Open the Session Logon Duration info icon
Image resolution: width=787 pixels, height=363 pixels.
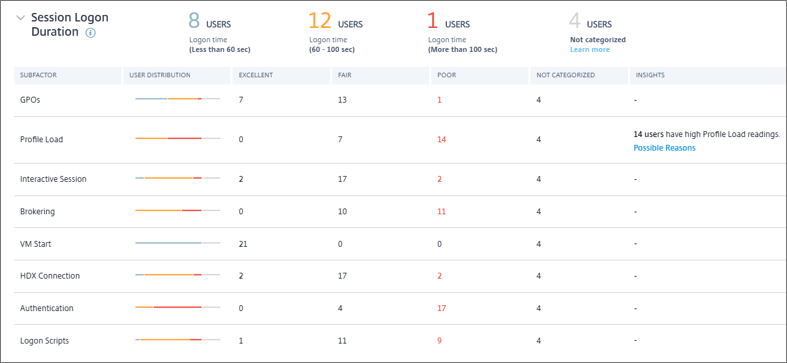point(90,33)
